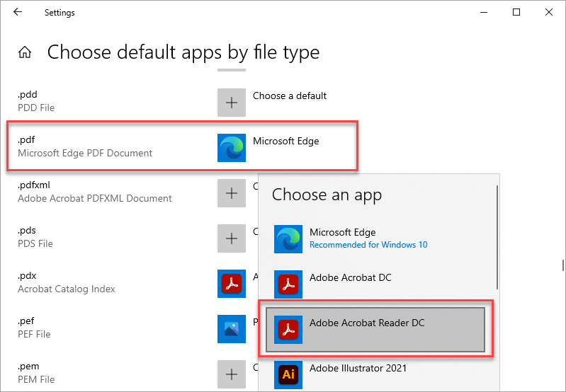The height and width of the screenshot is (392, 566).
Task: Click the Photos icon for .pef
Action: [x=232, y=329]
